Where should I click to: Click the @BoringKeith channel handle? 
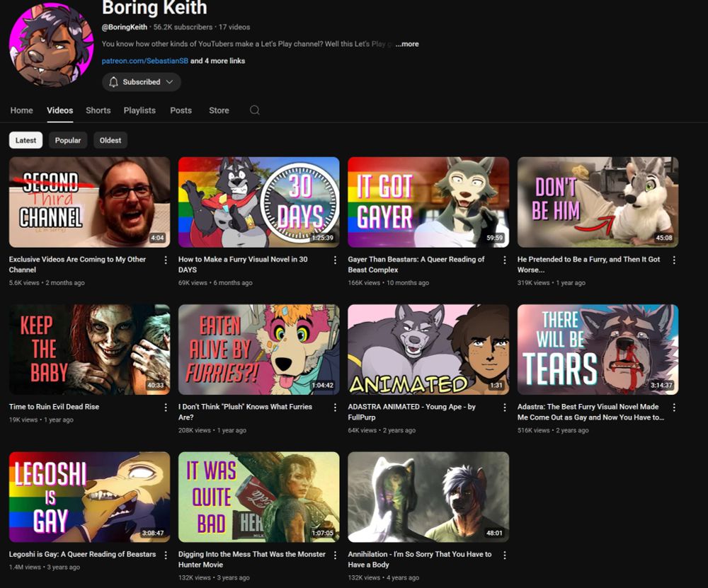124,27
